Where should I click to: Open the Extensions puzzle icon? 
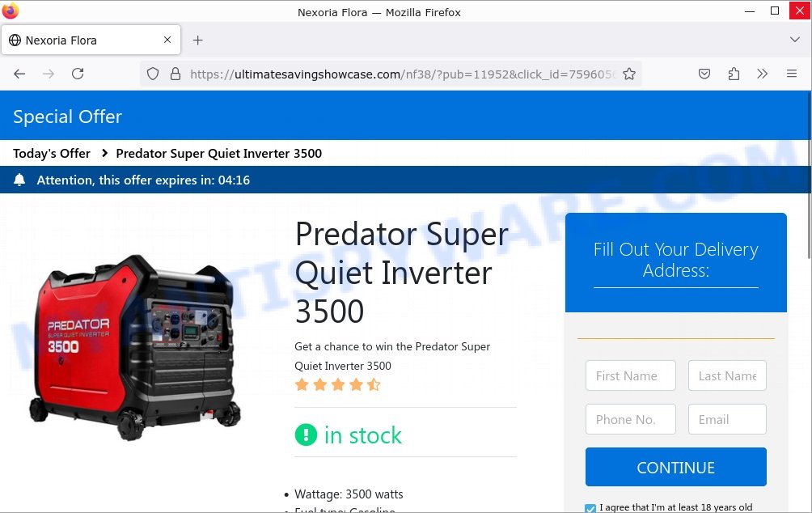[734, 74]
